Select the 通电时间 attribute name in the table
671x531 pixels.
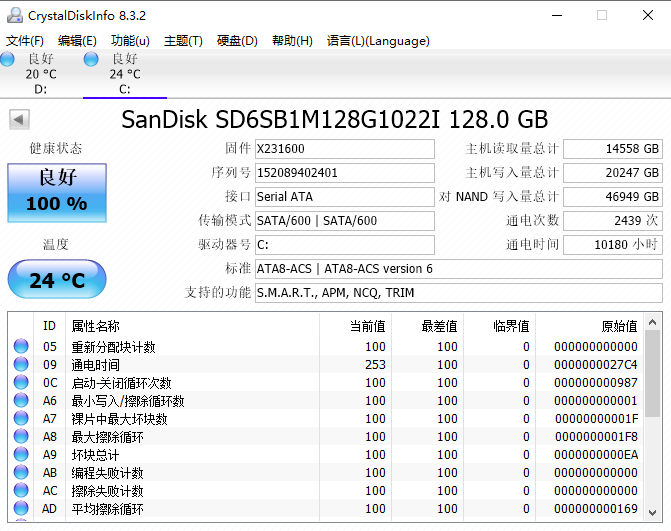click(x=95, y=365)
